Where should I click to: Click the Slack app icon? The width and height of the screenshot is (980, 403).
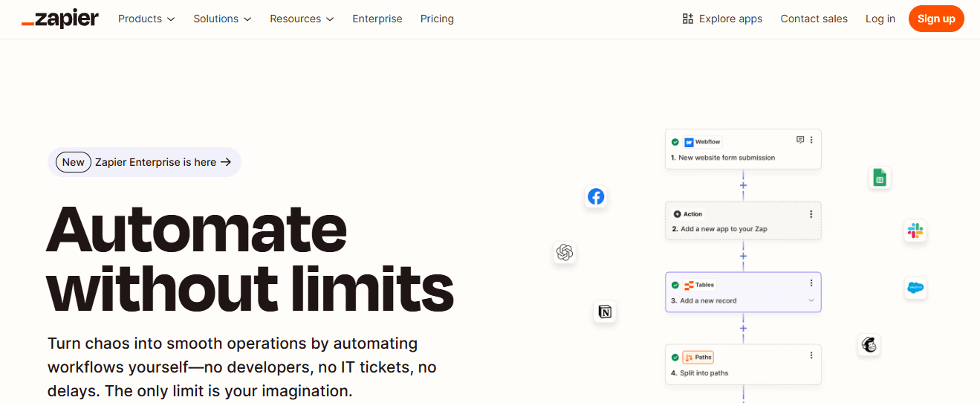pos(915,230)
